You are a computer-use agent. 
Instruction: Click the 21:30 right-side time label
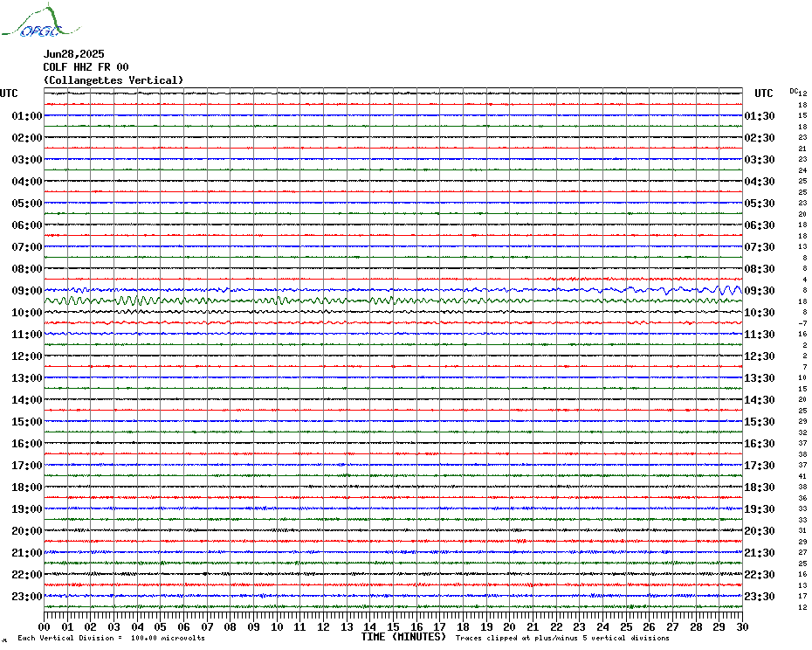click(760, 552)
